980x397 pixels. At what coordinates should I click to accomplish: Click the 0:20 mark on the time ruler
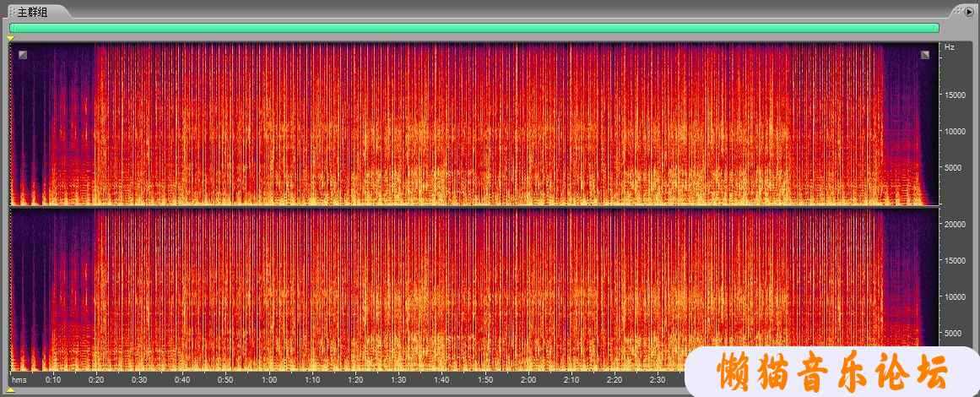coord(95,380)
